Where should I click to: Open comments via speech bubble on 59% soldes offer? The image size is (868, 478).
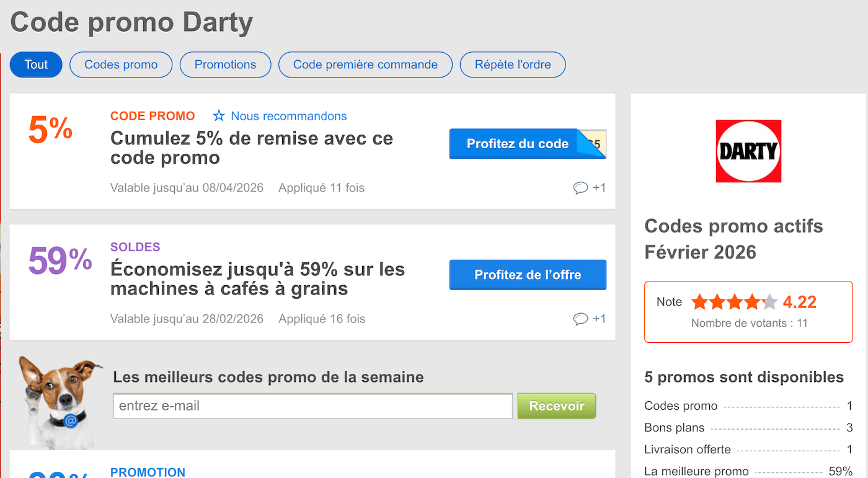point(580,318)
